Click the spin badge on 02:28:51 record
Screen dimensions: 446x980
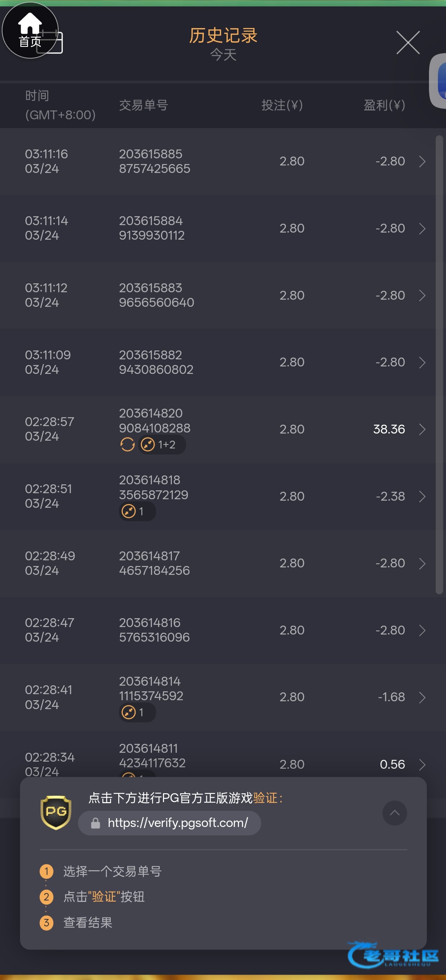(x=129, y=511)
